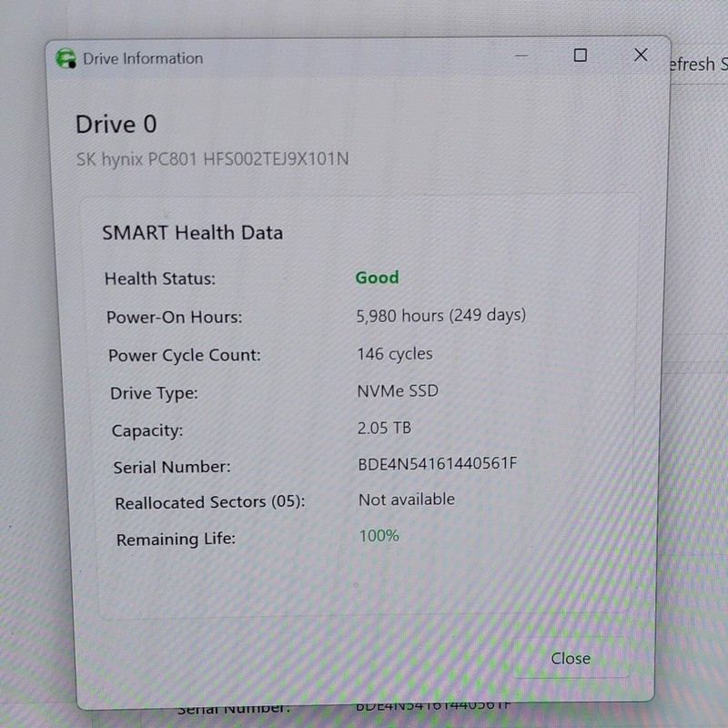This screenshot has width=728, height=728.
Task: Click the '5,980 hours (249 days)' value
Action: [x=441, y=315]
